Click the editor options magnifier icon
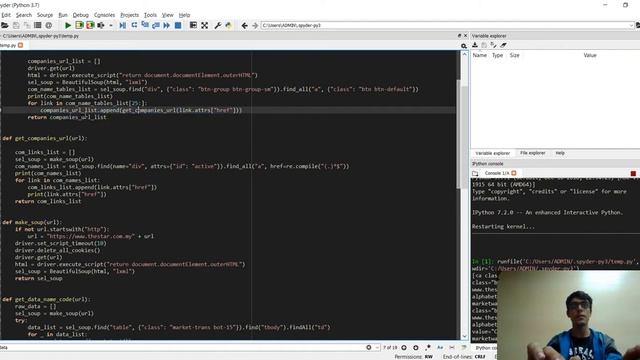Image resolution: width=640 pixels, height=360 pixels. (x=464, y=46)
